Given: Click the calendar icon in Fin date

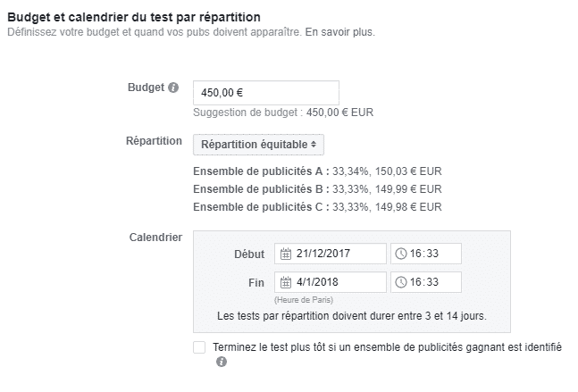Looking at the screenshot, I should coord(286,282).
